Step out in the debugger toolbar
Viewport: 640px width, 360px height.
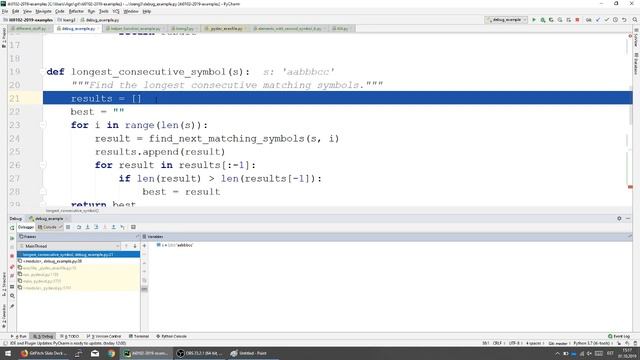[x=113, y=227]
